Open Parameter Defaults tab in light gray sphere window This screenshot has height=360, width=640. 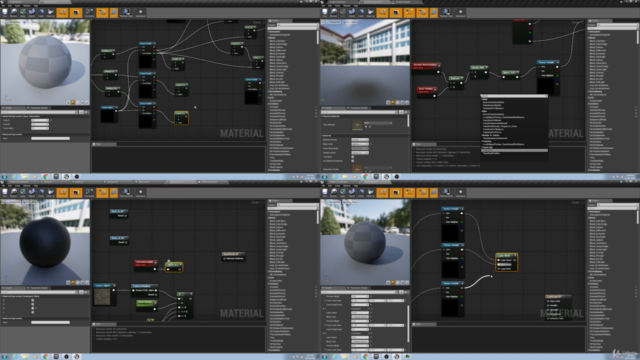[39, 108]
